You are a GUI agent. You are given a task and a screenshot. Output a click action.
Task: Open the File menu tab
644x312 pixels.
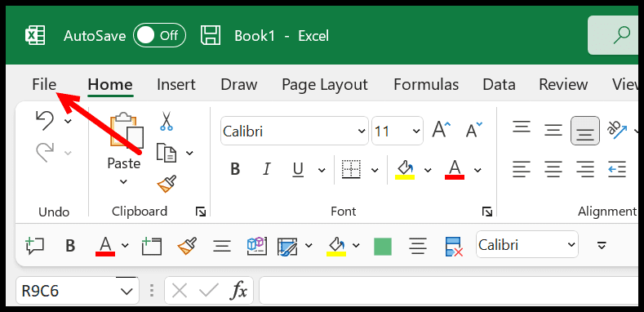pyautogui.click(x=44, y=84)
